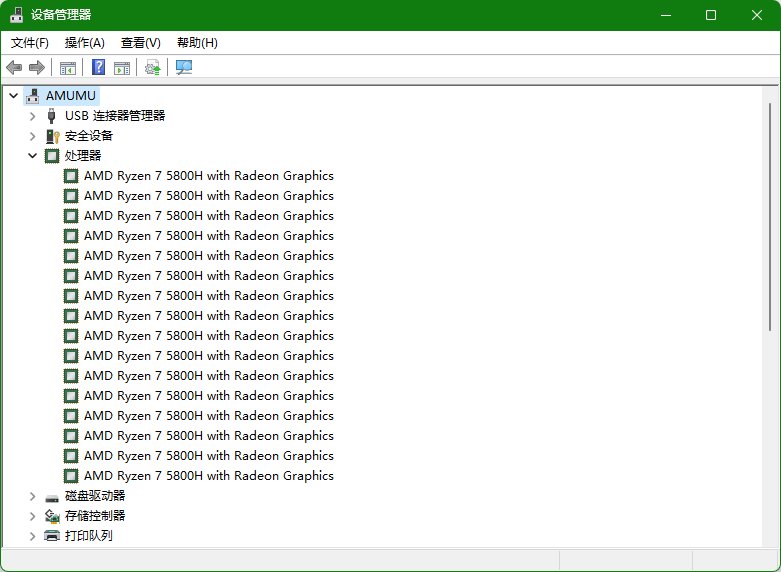
Task: Select the AMUMU computer name label
Action: tap(71, 96)
